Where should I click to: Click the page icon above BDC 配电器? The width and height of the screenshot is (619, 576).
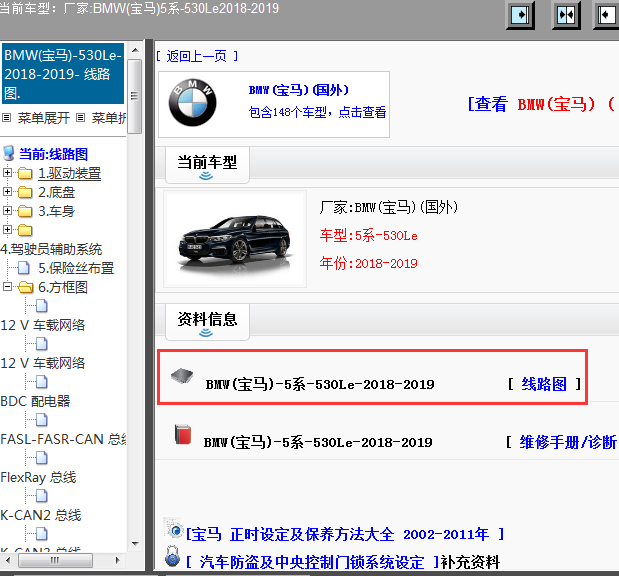(42, 382)
